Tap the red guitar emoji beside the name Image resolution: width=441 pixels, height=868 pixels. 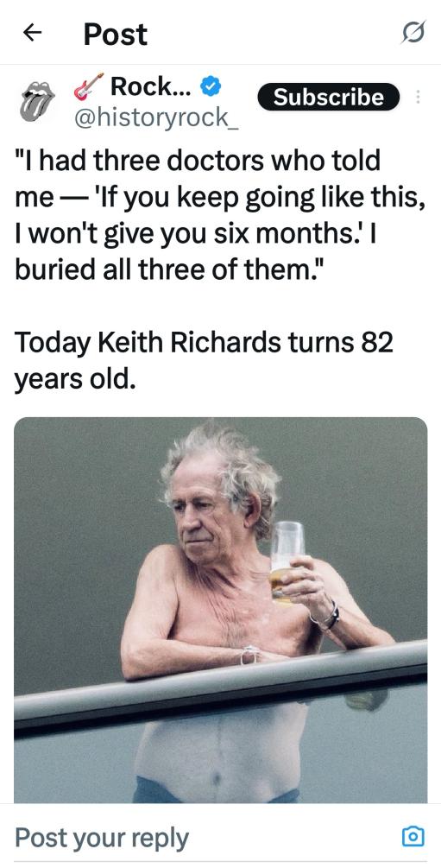click(x=89, y=86)
